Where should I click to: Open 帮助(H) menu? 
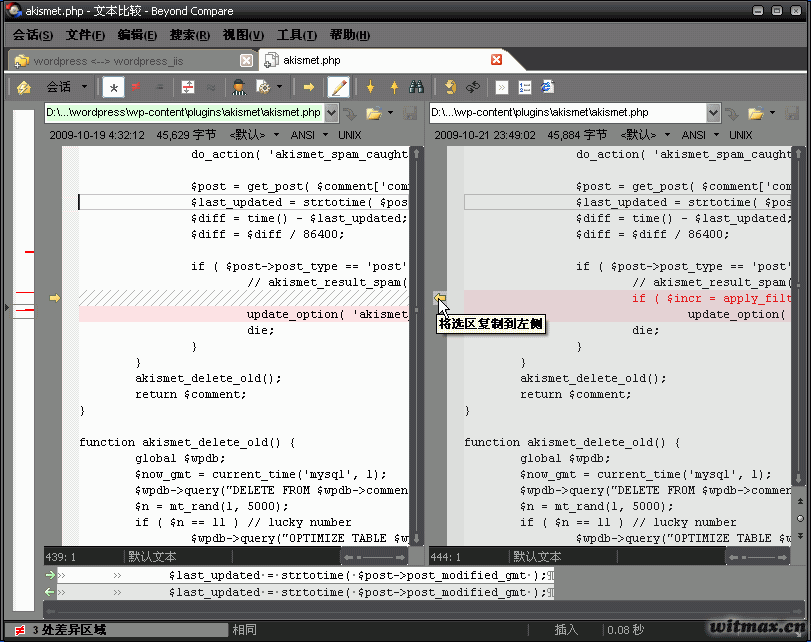(350, 35)
